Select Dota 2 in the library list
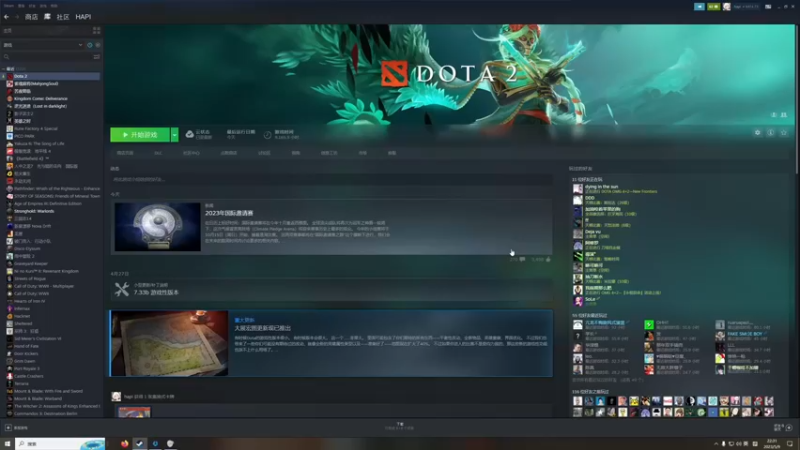Viewport: 800px width, 450px height. [x=51, y=76]
